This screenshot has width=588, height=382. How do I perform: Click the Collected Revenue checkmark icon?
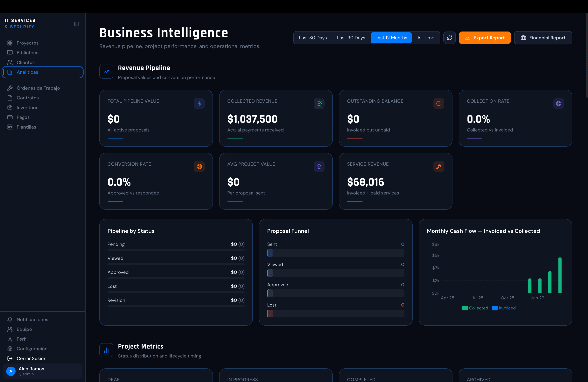click(x=319, y=103)
